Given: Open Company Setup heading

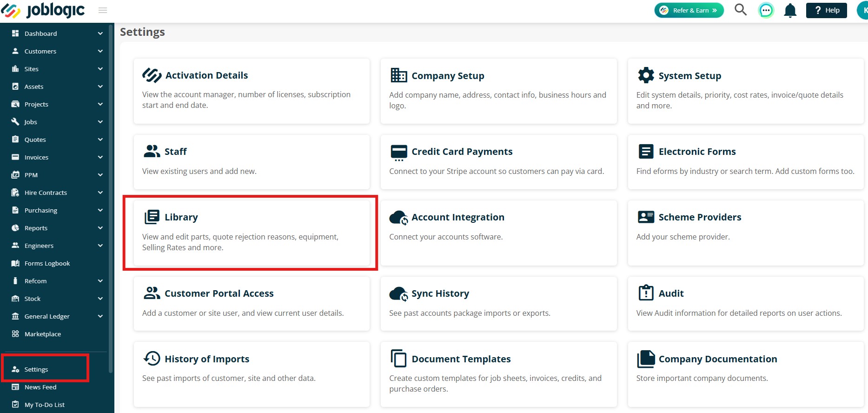Looking at the screenshot, I should point(448,76).
